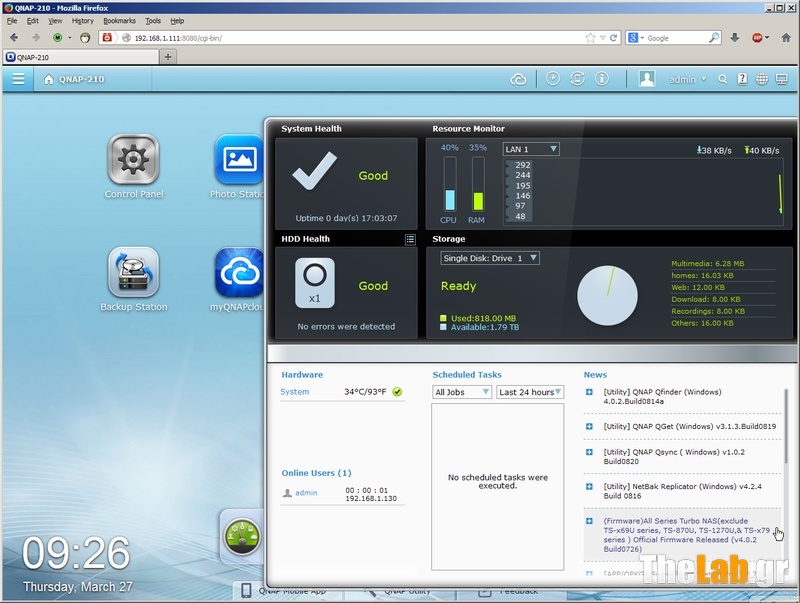Show event notifications info icon
800x603 pixels.
click(602, 79)
